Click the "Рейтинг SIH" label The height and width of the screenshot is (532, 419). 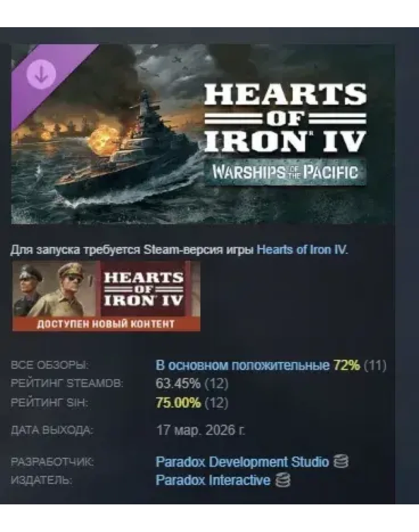pyautogui.click(x=49, y=403)
